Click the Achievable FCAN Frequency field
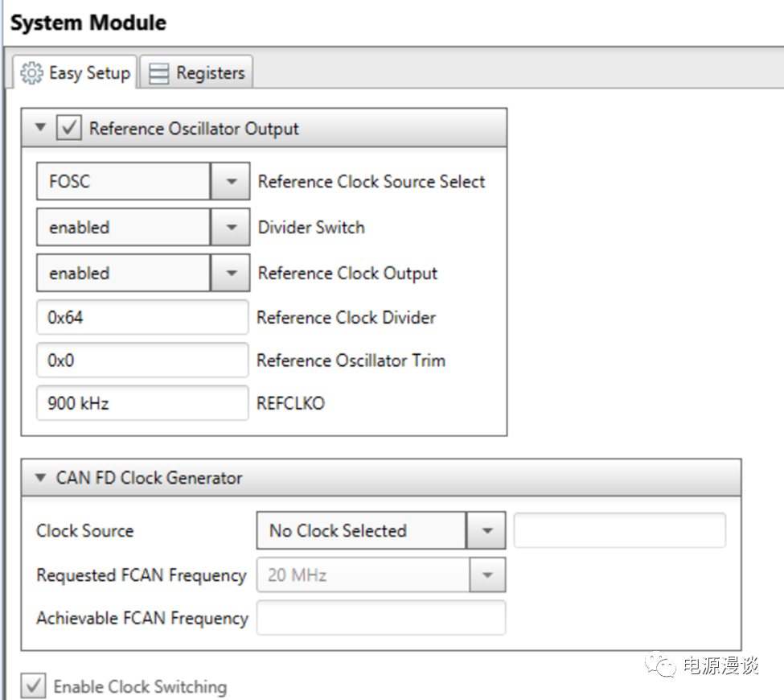Screen dimensions: 784x700 pos(380,618)
